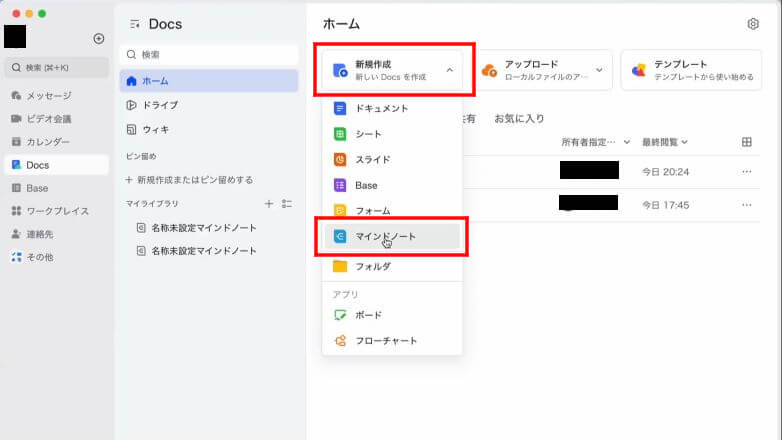
Task: Go to ビデオ会議 in the sidebar
Action: pos(56,119)
